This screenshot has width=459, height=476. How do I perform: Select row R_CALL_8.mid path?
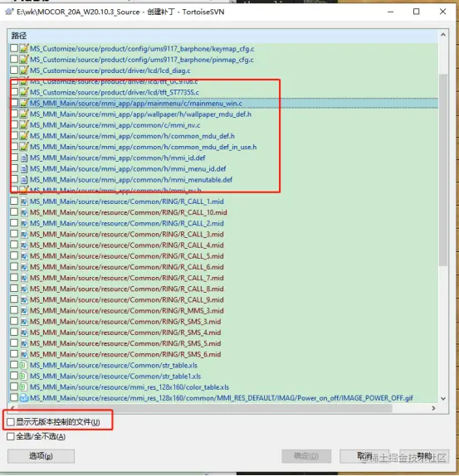click(x=127, y=289)
